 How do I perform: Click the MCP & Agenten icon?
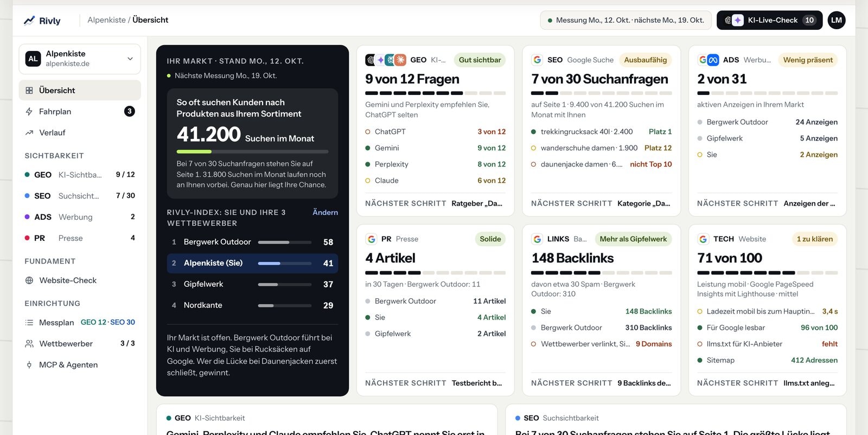click(29, 365)
